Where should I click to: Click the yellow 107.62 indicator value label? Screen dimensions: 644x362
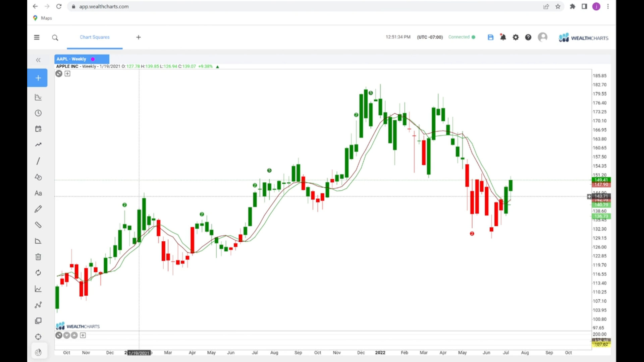601,345
